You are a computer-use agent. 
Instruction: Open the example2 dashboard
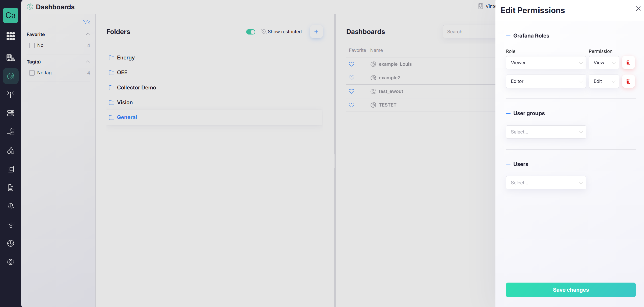(389, 78)
